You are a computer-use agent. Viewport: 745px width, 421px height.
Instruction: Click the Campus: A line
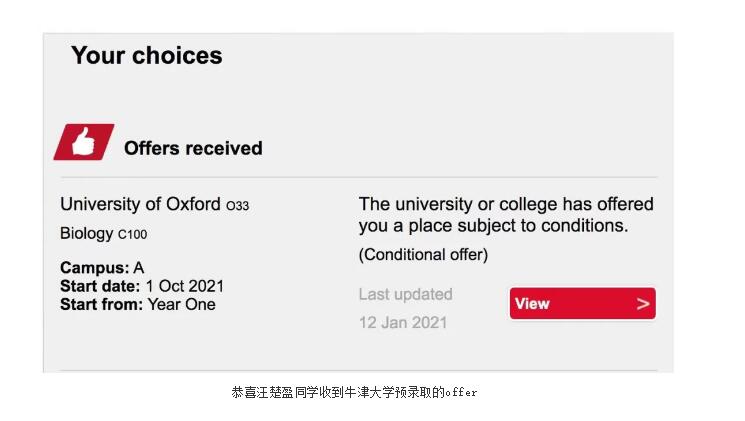pyautogui.click(x=102, y=268)
